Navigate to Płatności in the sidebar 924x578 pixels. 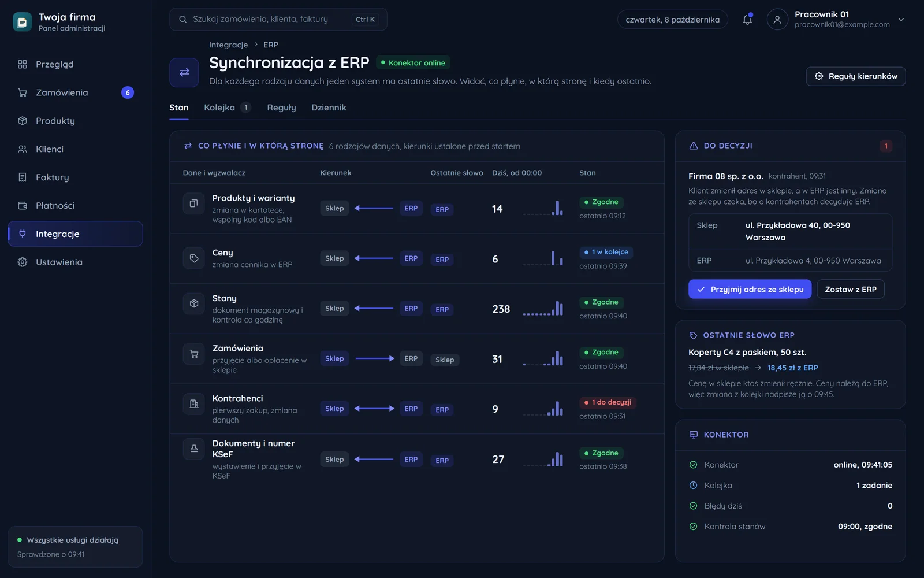tap(75, 206)
